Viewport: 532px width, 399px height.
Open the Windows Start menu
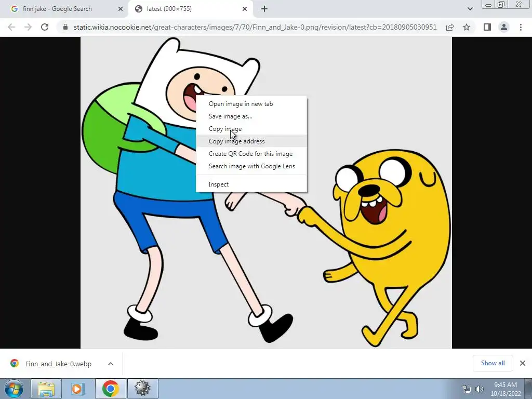point(14,389)
